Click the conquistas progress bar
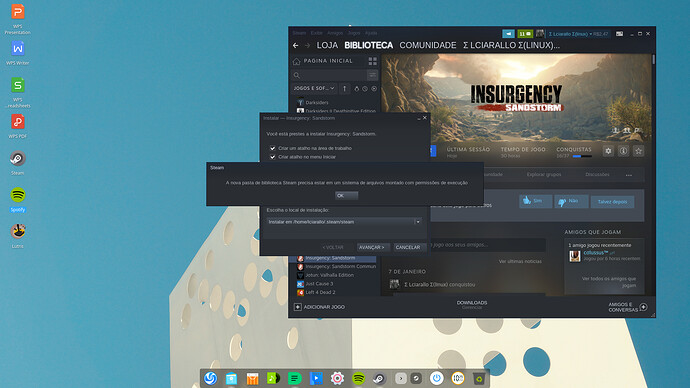The width and height of the screenshot is (690, 388). (x=582, y=156)
